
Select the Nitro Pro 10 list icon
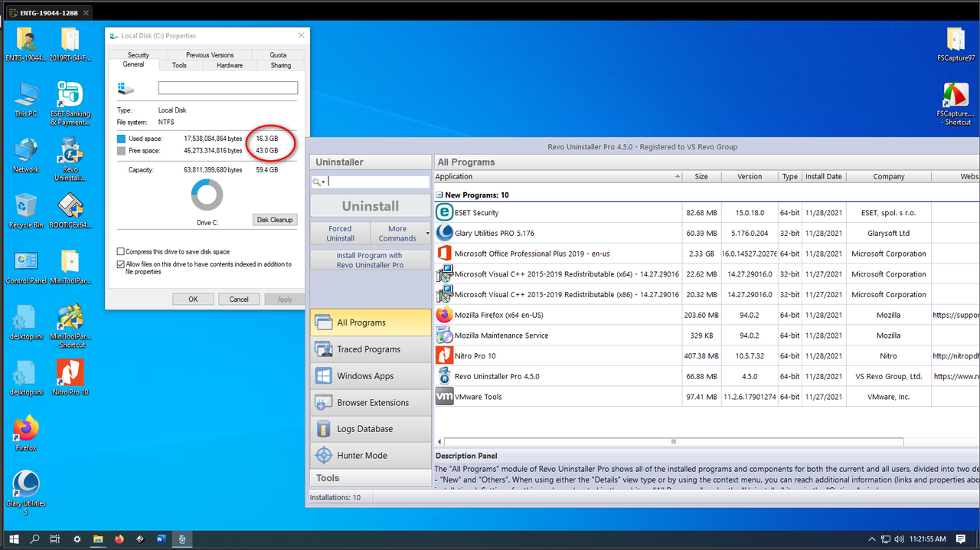point(444,355)
